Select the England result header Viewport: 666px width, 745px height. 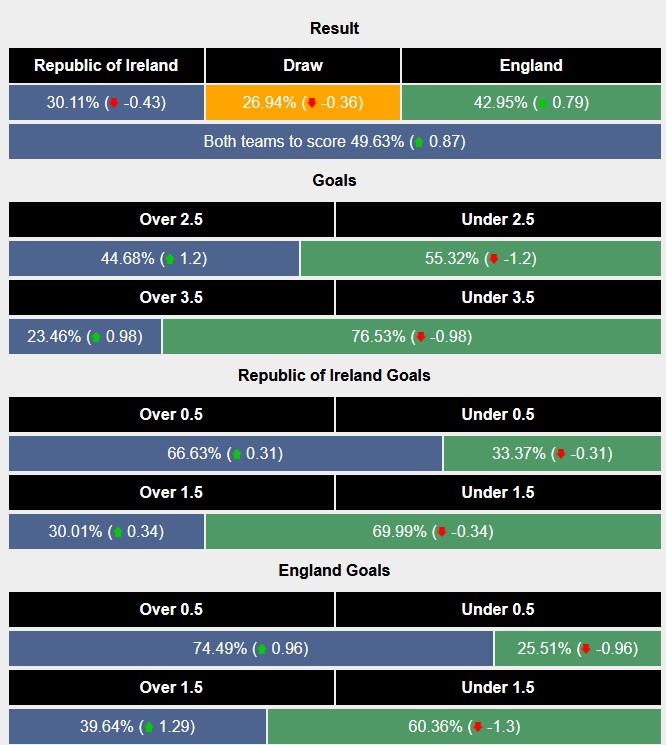[531, 66]
